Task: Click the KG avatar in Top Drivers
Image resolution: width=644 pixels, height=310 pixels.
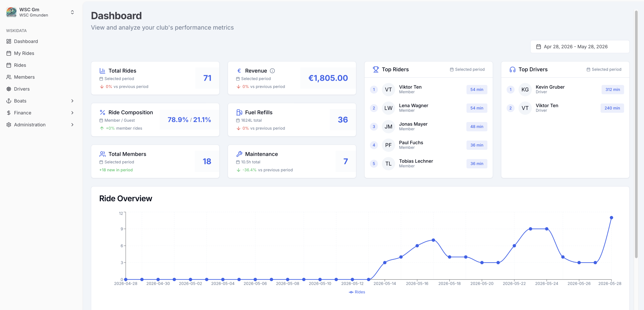Action: pos(525,90)
